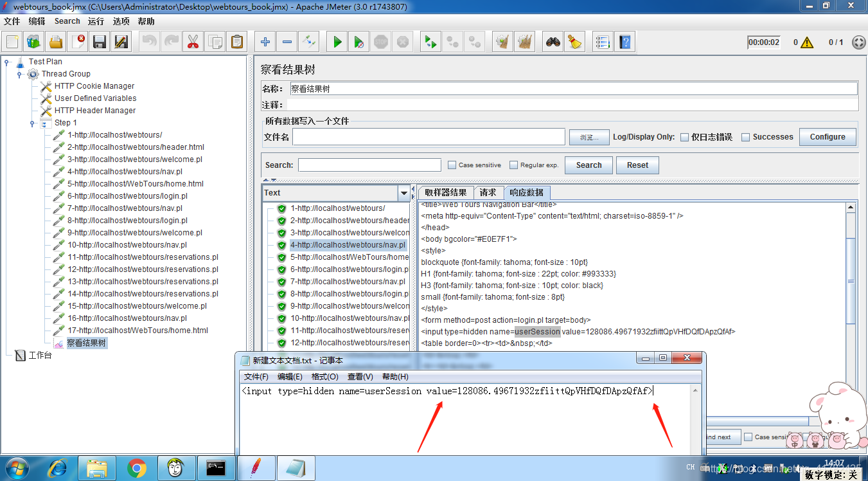
Task: Click the Reset button
Action: pos(638,165)
